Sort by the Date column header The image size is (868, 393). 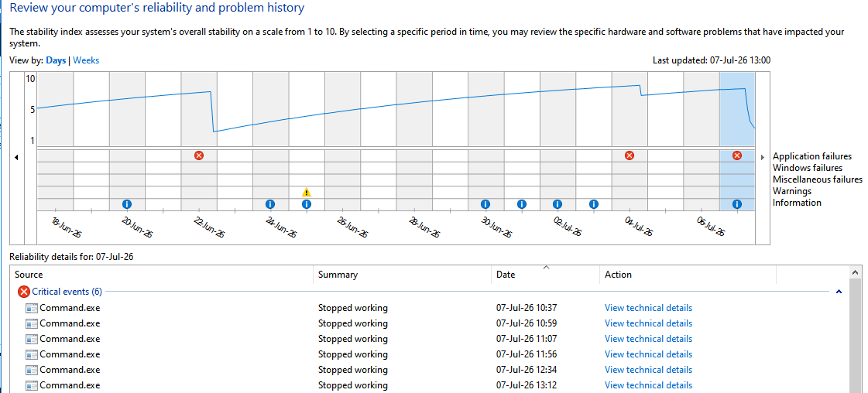546,275
